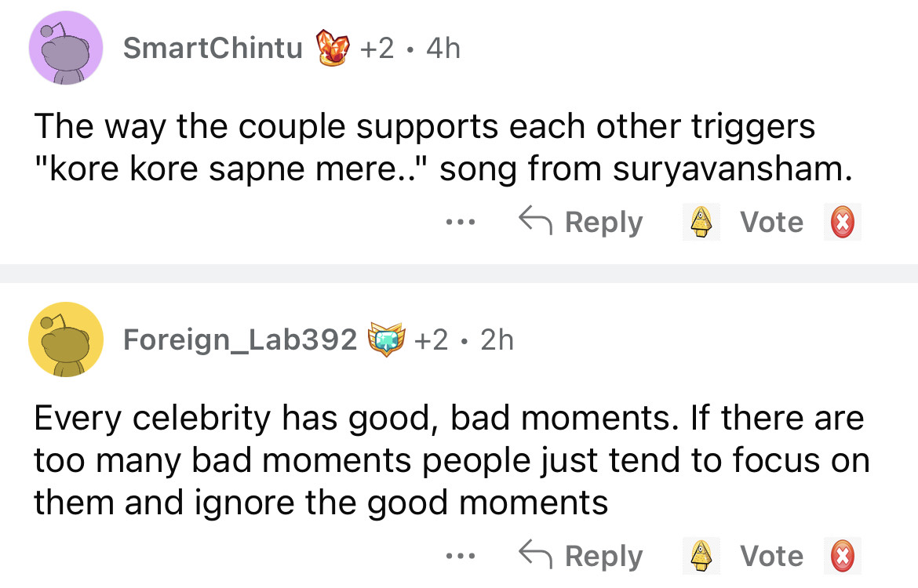
Task: Click the SmartChintu username
Action: [x=213, y=49]
